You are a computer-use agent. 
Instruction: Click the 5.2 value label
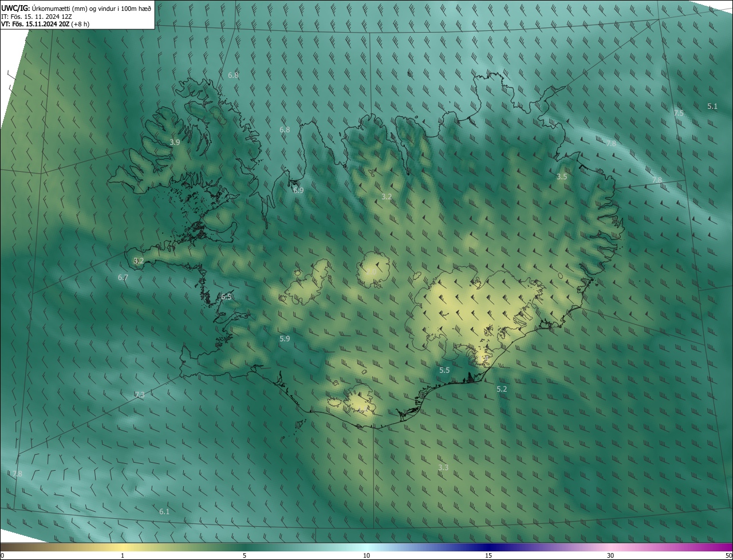[502, 389]
